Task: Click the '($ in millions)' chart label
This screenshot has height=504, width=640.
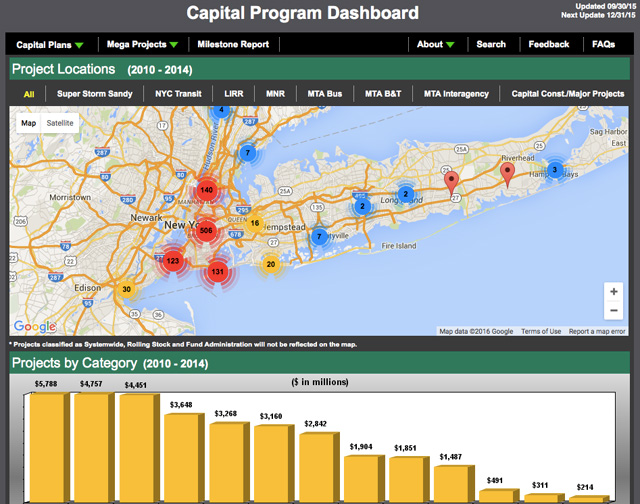Action: pyautogui.click(x=320, y=382)
